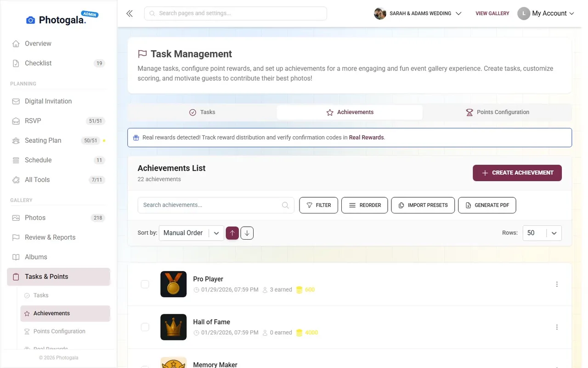The height and width of the screenshot is (368, 588).
Task: Click the Memory Maker achievement title
Action: (215, 365)
